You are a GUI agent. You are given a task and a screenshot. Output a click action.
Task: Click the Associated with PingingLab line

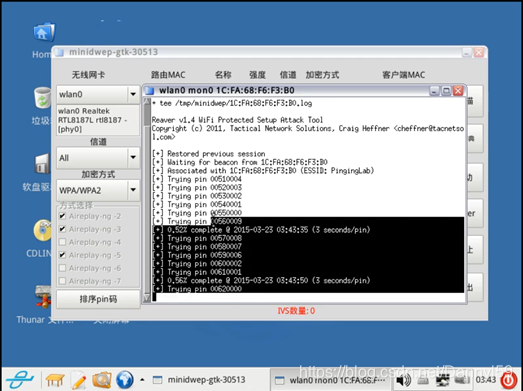pyautogui.click(x=263, y=171)
